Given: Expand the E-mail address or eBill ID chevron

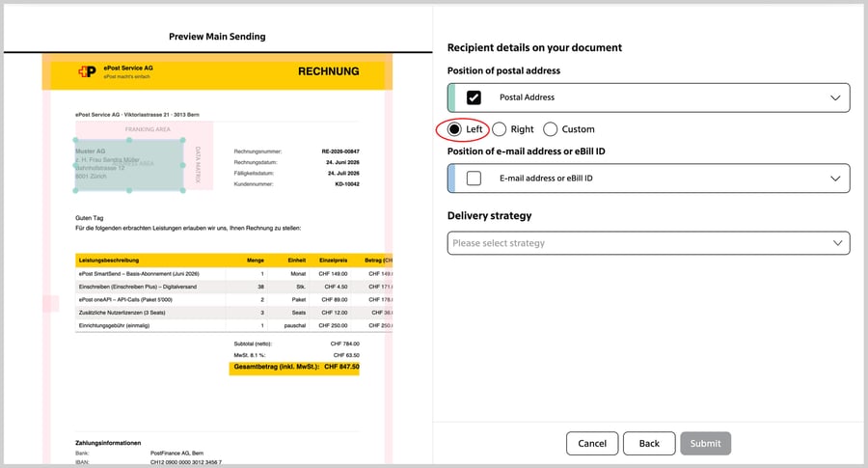Looking at the screenshot, I should 835,179.
